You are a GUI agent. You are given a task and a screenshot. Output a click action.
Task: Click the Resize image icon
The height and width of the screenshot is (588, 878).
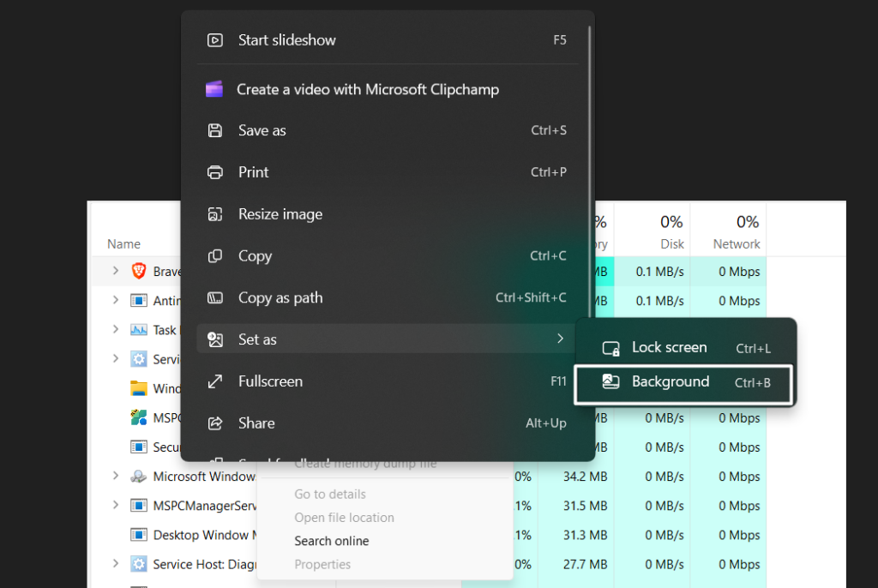point(215,214)
